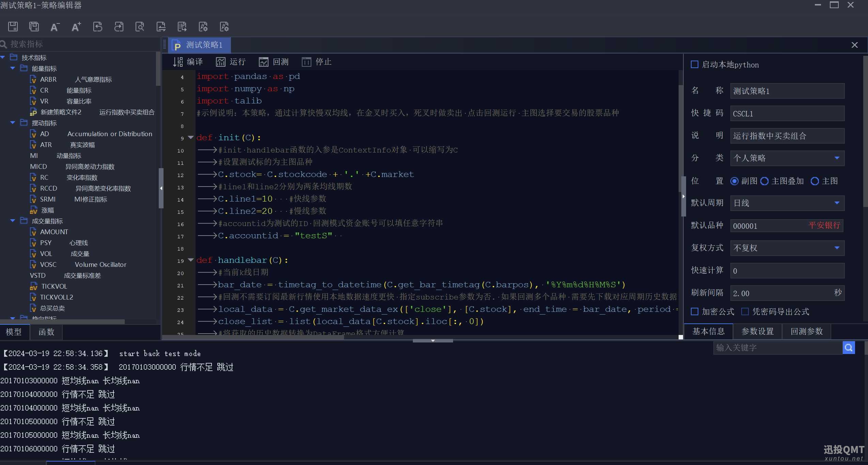
Task: Click the 名称 input field
Action: pos(787,91)
